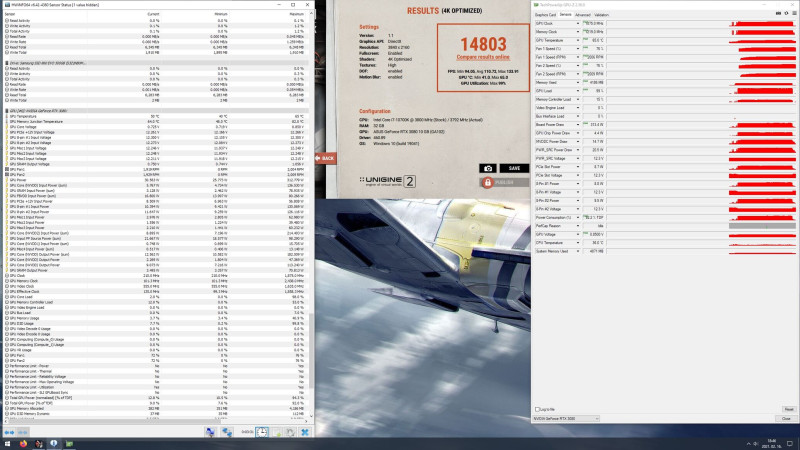Open Fan 1 Speed (%) dropdown in GPU-Z

(x=578, y=49)
